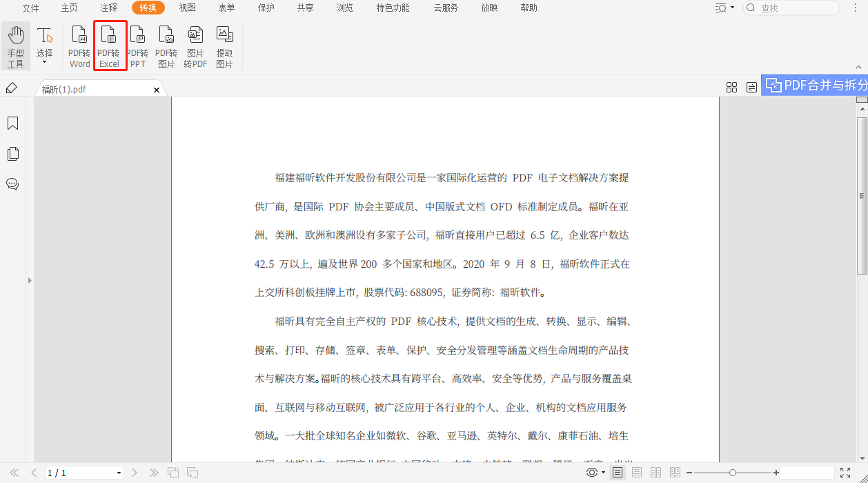The width and height of the screenshot is (868, 483).
Task: Open the bookmarks panel in the sidebar
Action: point(12,123)
